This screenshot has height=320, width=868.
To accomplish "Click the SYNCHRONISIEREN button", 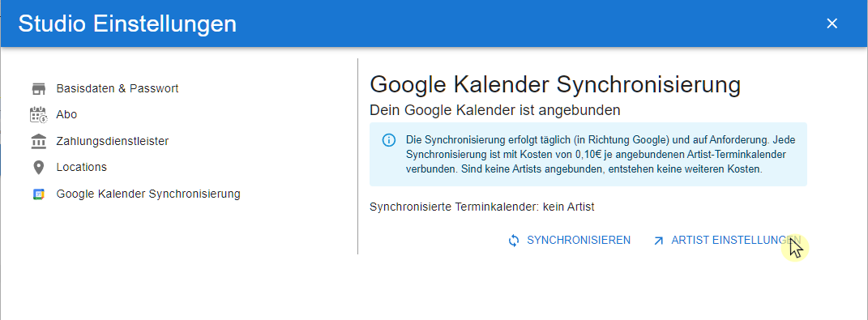I will [x=569, y=241].
